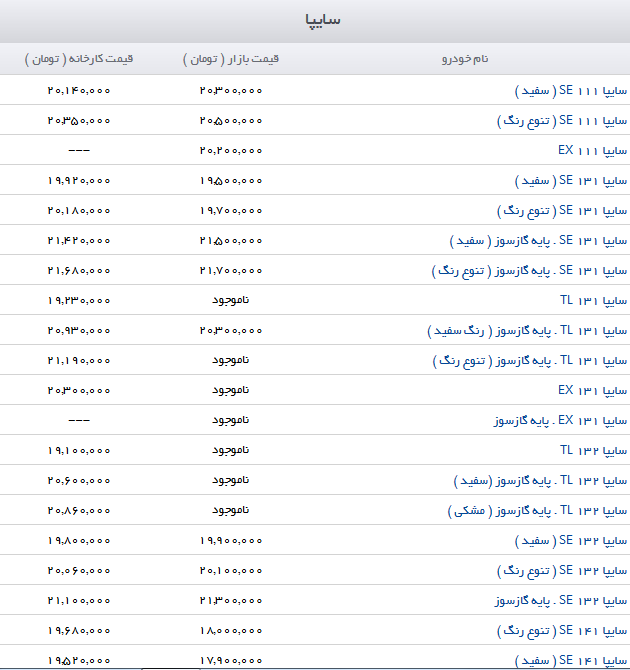Click factory price 20,060,000 cell
Screen dimensions: 630x670
pos(79,570)
